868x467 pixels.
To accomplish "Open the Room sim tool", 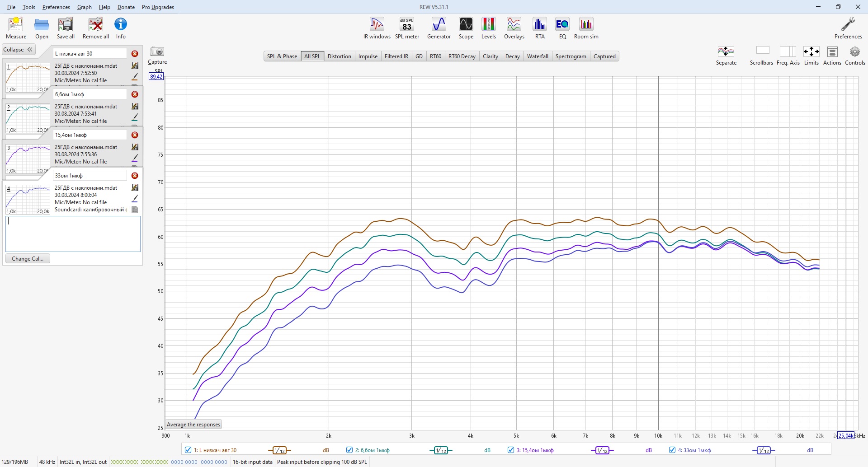I will [586, 28].
